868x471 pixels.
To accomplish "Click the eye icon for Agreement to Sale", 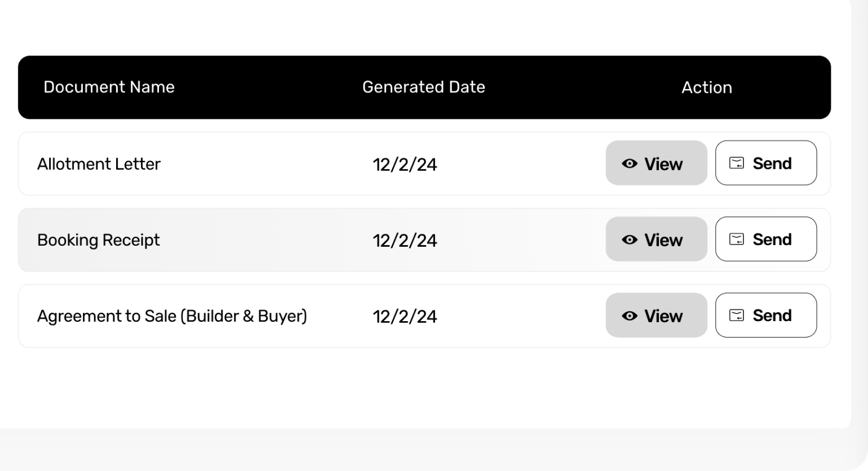I will click(630, 316).
